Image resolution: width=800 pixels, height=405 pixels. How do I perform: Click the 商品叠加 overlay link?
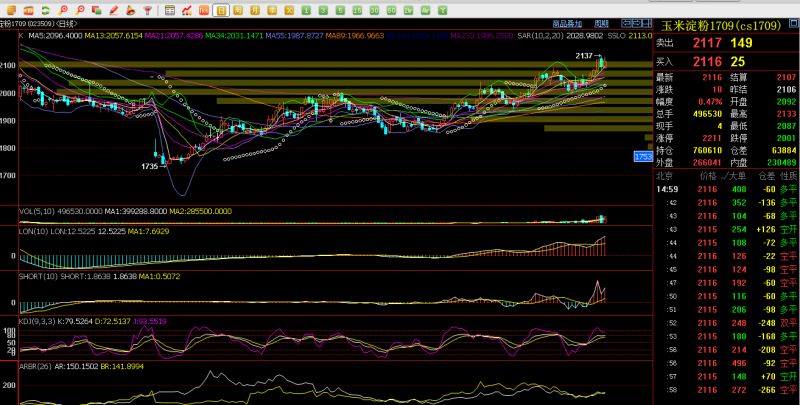(x=567, y=23)
